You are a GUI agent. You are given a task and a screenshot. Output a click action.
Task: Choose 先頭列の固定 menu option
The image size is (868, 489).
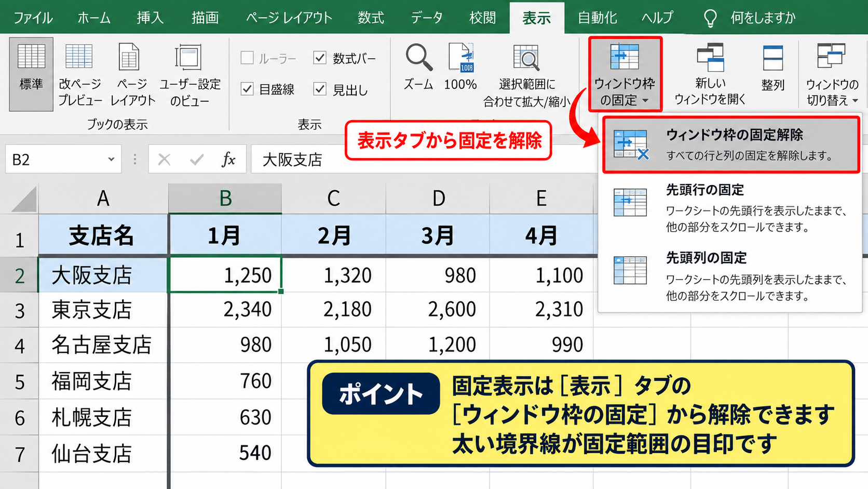(x=731, y=276)
